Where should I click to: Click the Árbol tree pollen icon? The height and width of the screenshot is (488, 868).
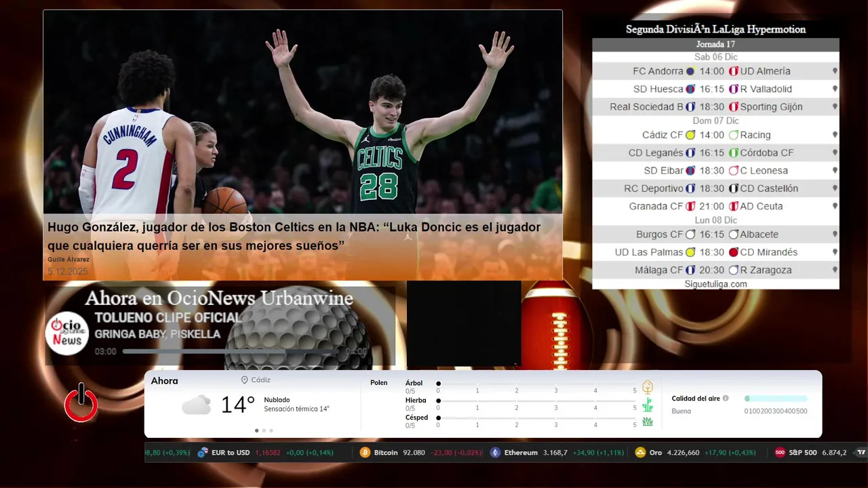648,387
